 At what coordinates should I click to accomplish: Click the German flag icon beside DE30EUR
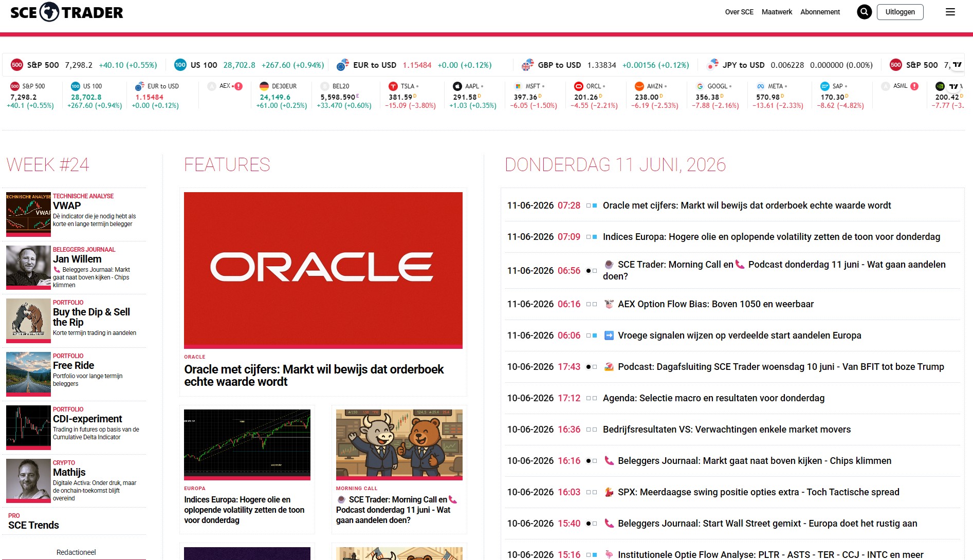click(264, 86)
